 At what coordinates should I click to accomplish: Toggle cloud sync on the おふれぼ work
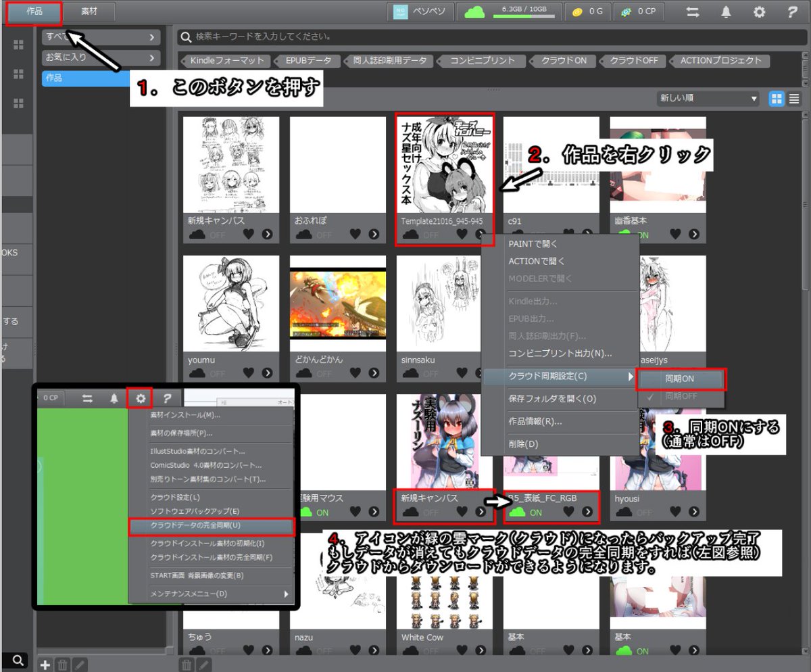[x=313, y=235]
